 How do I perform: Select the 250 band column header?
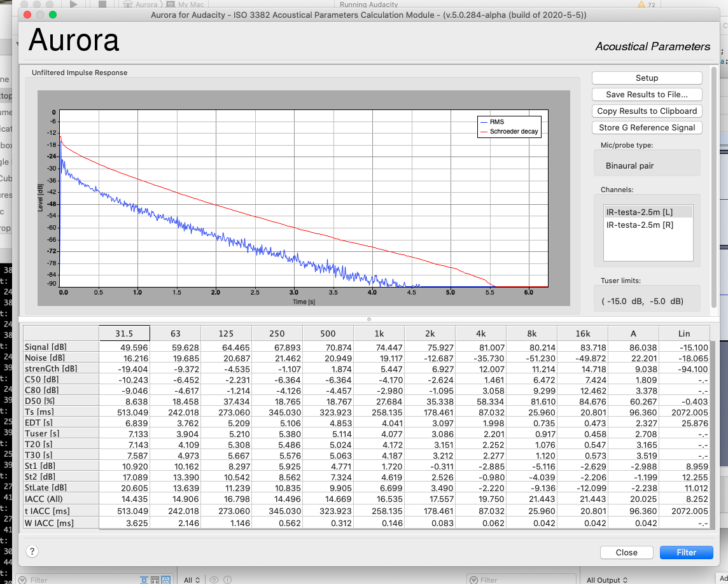tap(277, 333)
